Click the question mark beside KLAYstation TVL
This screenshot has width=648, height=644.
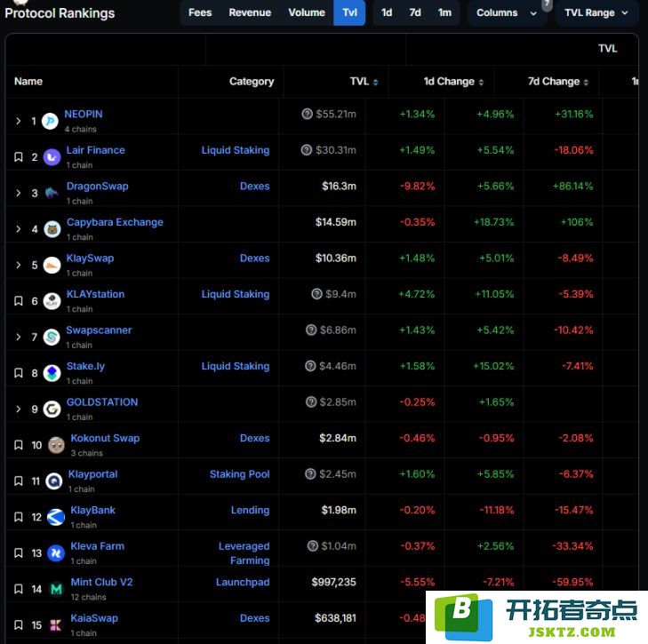tap(316, 294)
